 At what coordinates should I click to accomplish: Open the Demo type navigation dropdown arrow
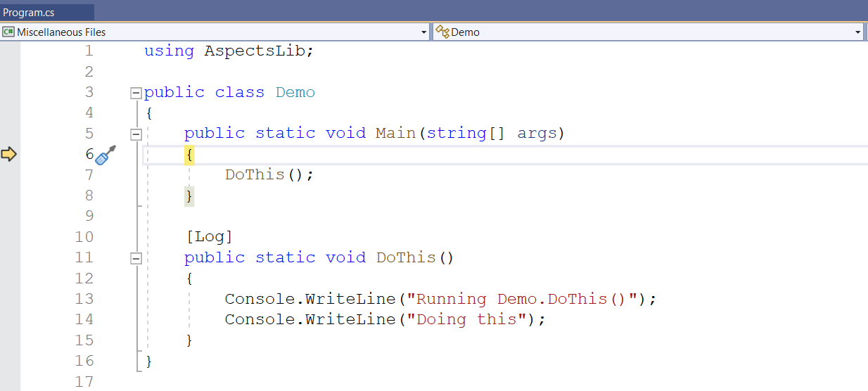pos(857,32)
